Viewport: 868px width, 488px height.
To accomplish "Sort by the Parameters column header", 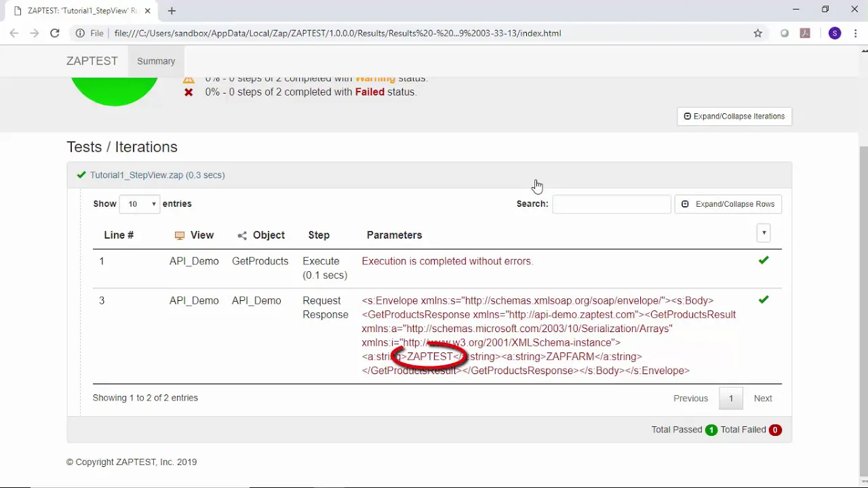I will click(394, 235).
